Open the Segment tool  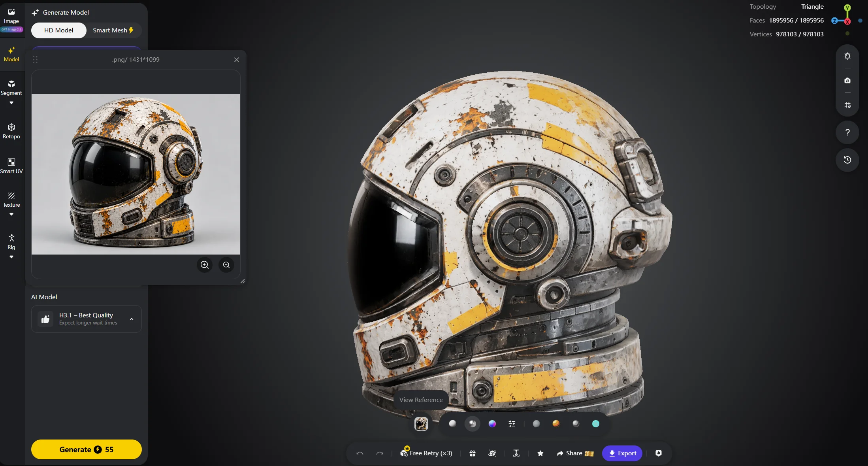click(x=11, y=88)
